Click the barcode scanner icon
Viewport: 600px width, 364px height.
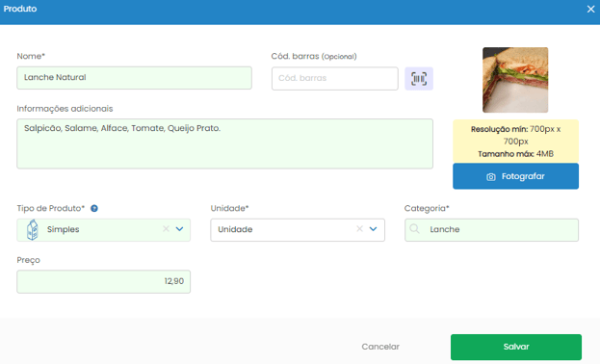click(x=419, y=79)
